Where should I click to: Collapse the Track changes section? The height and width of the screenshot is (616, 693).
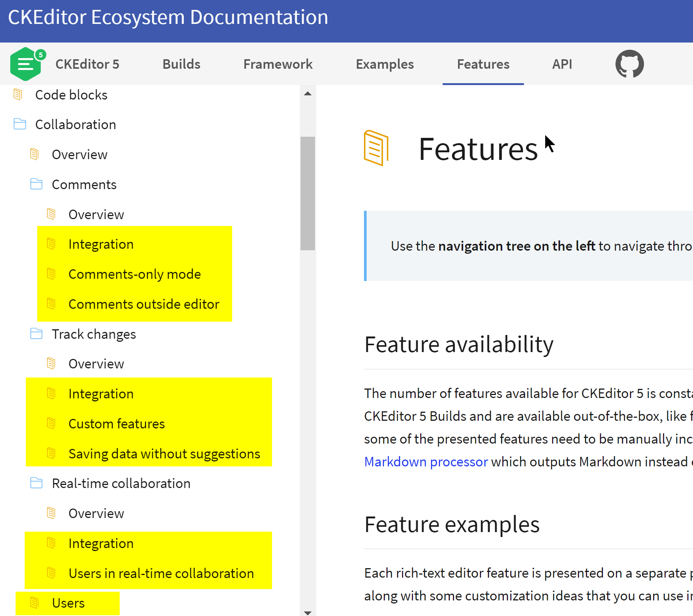[x=94, y=334]
